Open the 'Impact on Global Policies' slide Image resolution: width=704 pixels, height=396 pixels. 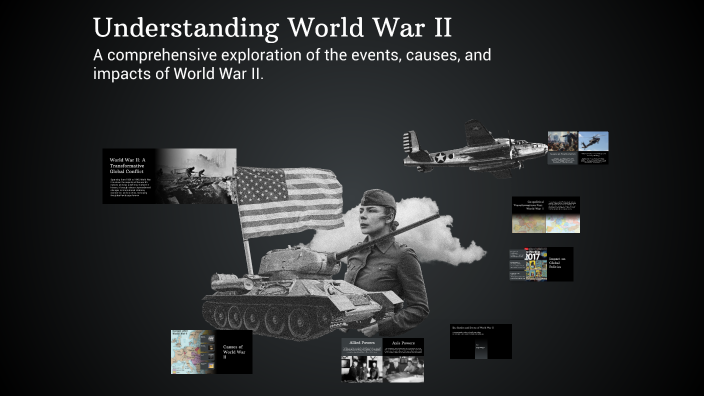click(x=541, y=264)
